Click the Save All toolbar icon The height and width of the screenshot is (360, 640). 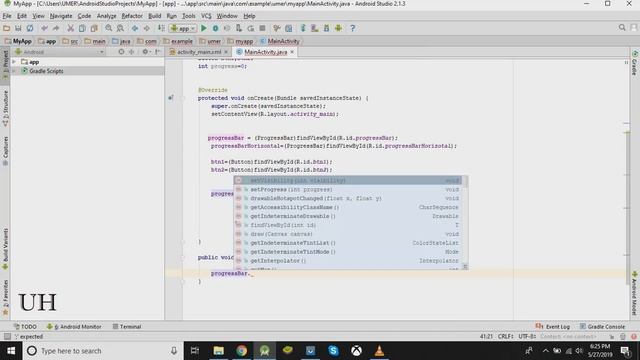(18, 28)
